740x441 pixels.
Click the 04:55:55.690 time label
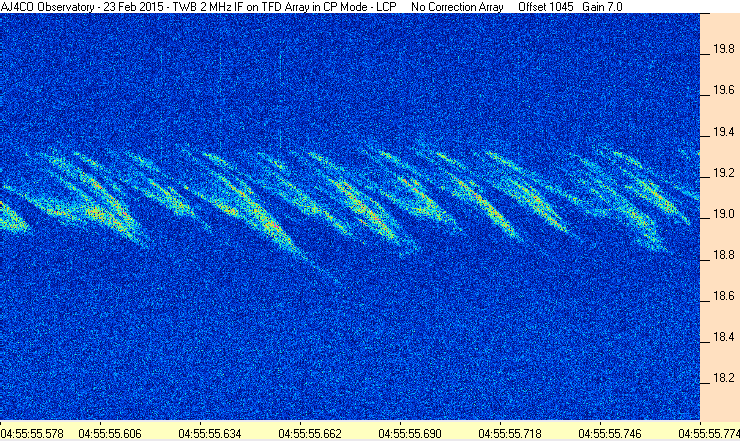[x=410, y=433]
